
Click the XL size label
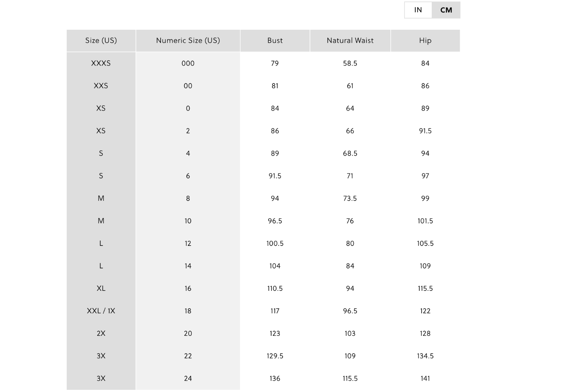(x=101, y=288)
